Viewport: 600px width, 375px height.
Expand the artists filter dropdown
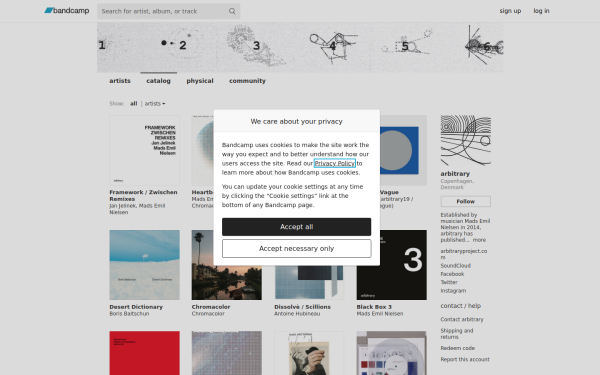point(155,103)
